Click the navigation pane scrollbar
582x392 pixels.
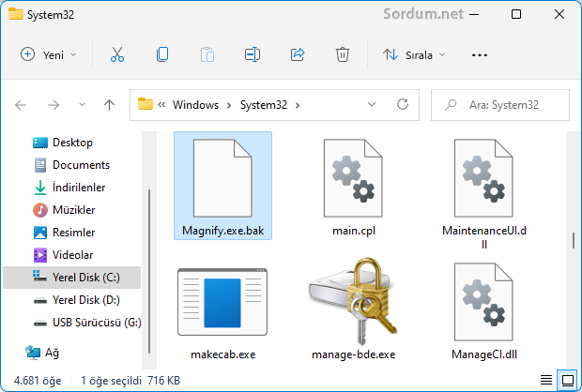(x=149, y=271)
